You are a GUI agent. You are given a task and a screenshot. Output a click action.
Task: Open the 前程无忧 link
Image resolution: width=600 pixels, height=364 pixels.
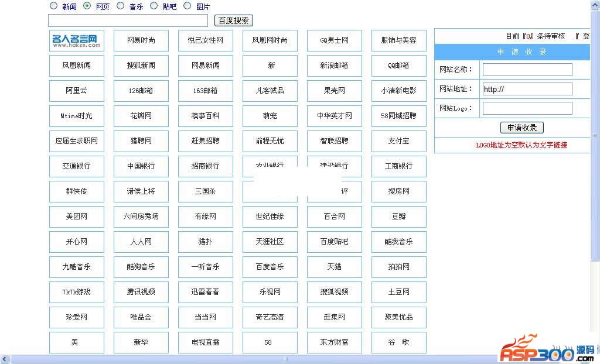tap(270, 141)
